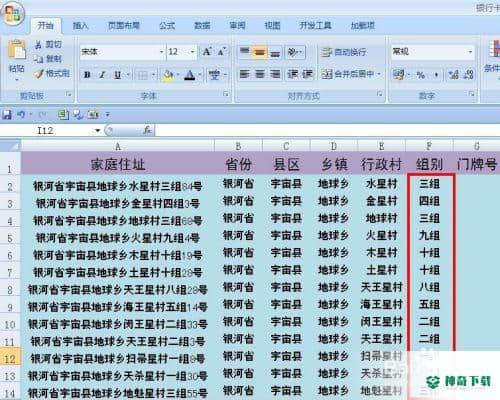
Task: Click the percent style button
Action: 421,75
